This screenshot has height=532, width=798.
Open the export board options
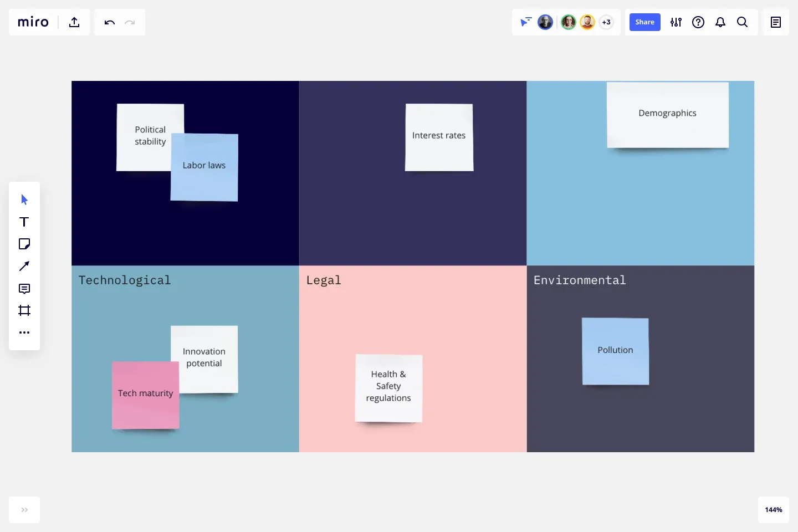pos(74,22)
